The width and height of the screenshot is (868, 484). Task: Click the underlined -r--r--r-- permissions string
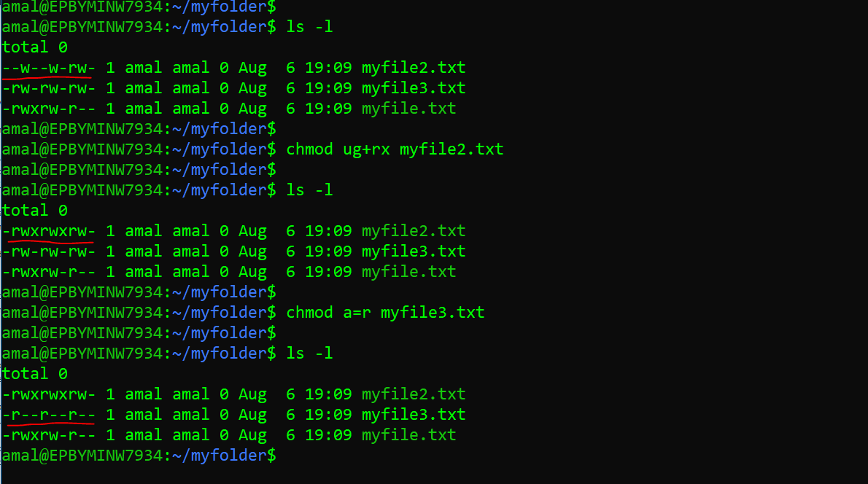coord(49,415)
